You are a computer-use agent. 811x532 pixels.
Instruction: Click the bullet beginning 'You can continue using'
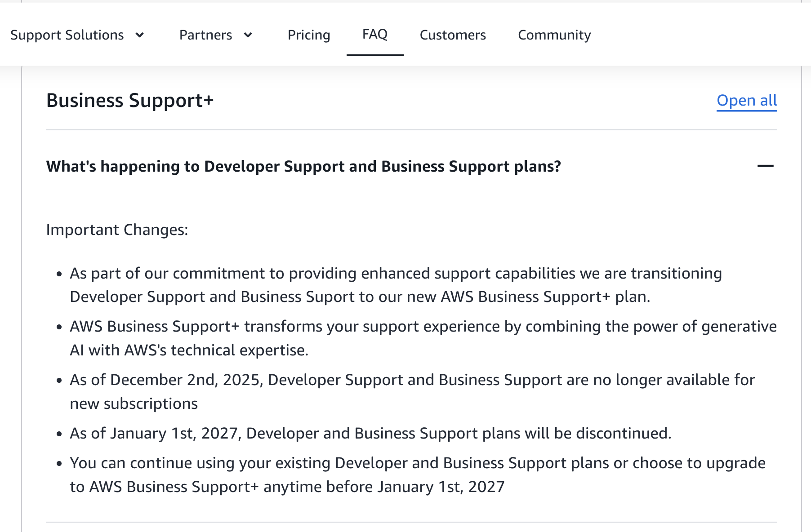click(417, 463)
